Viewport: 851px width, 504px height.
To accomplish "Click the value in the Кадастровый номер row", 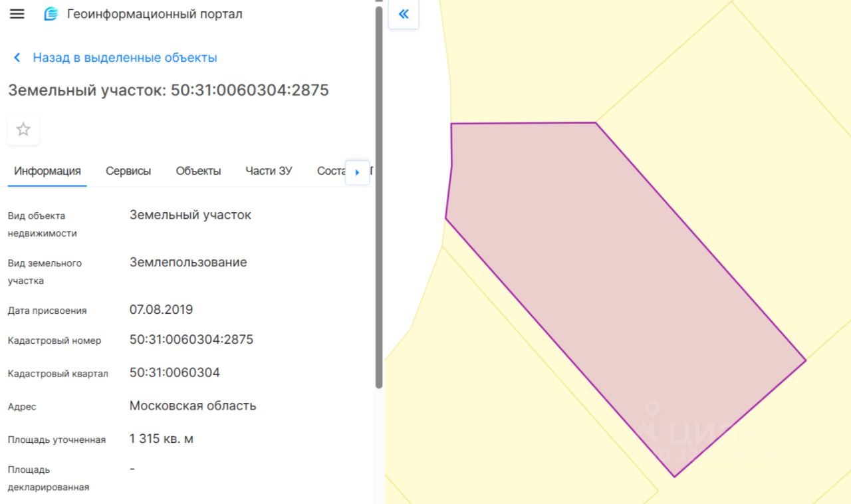I will (191, 340).
